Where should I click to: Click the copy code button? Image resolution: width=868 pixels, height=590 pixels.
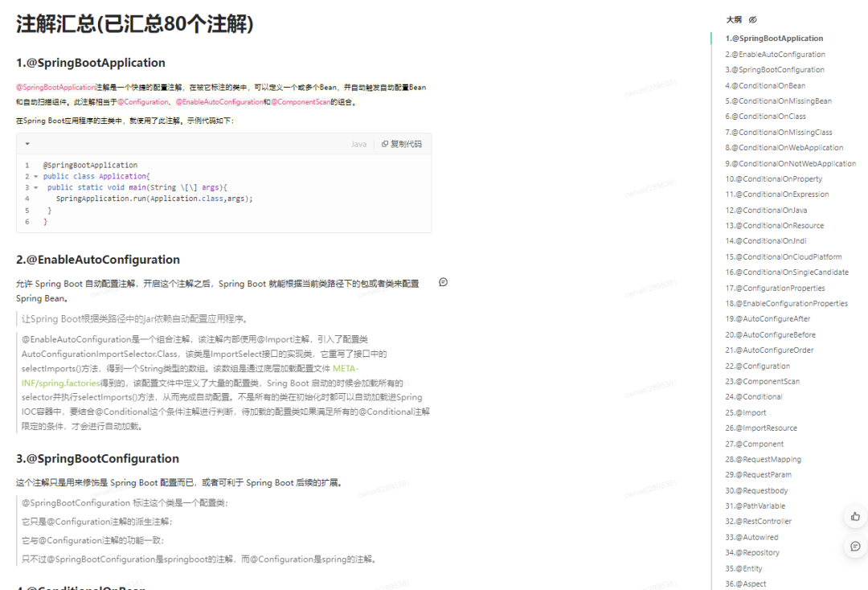tap(401, 144)
